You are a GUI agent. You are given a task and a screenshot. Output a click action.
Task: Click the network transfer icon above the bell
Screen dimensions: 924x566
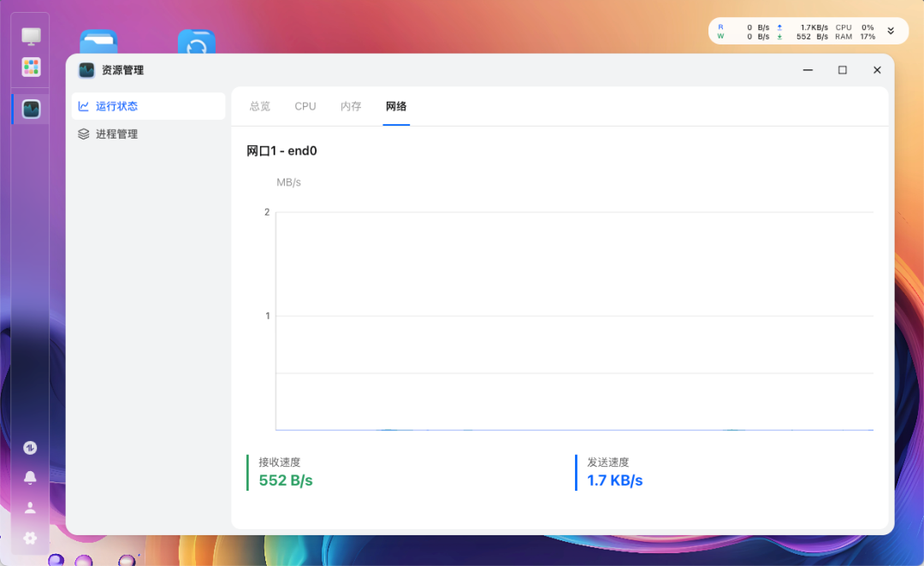pos(30,446)
